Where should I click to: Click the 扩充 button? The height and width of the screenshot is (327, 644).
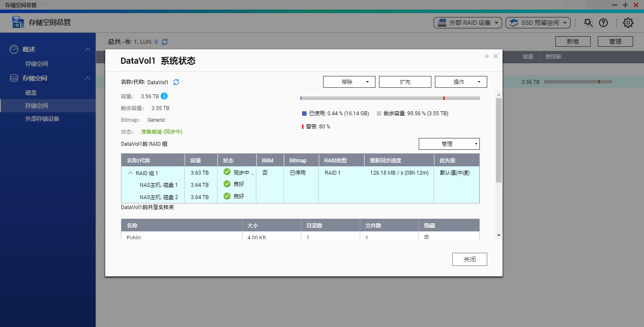point(405,82)
